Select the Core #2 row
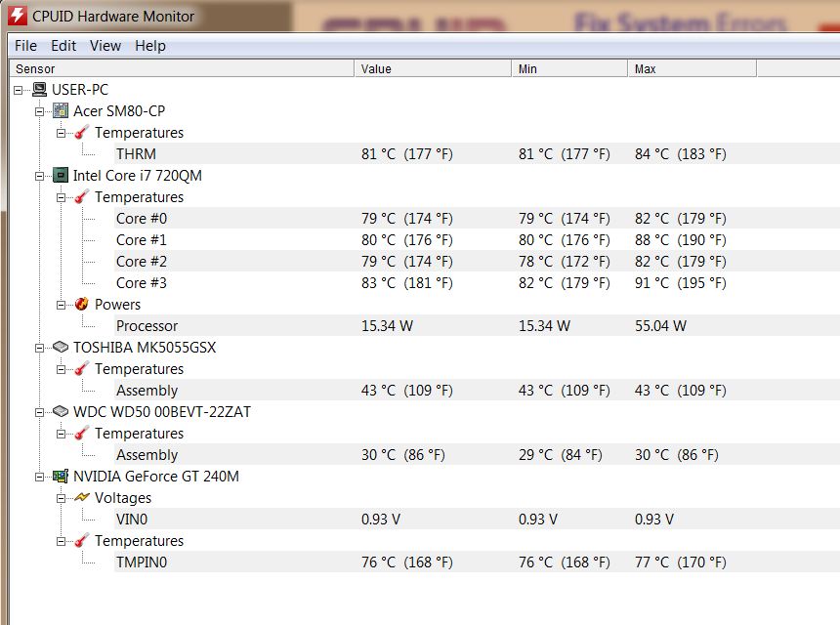Screen dimensions: 840x625 pos(477,262)
